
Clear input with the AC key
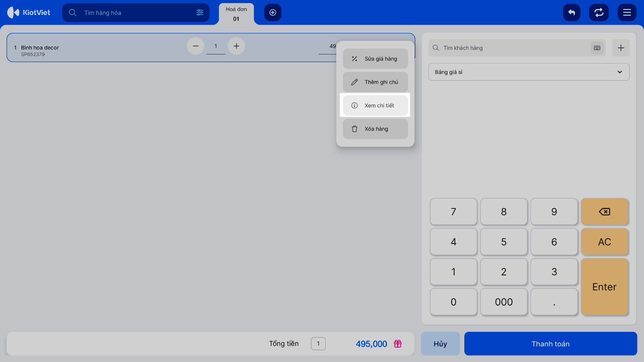[604, 242]
